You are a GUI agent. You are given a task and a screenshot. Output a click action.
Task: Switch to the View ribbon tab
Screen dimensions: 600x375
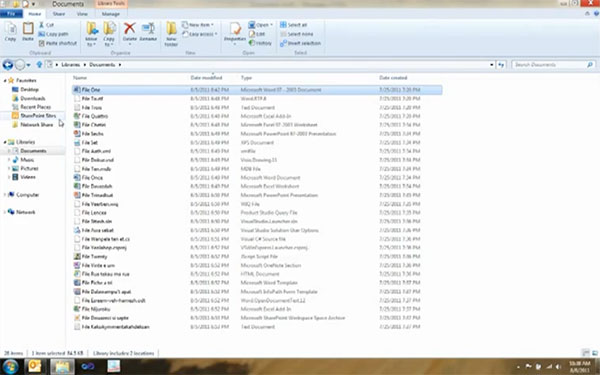pyautogui.click(x=82, y=14)
